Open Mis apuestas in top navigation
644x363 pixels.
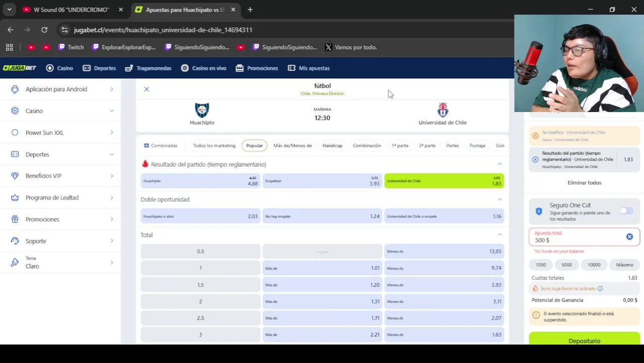coord(308,68)
